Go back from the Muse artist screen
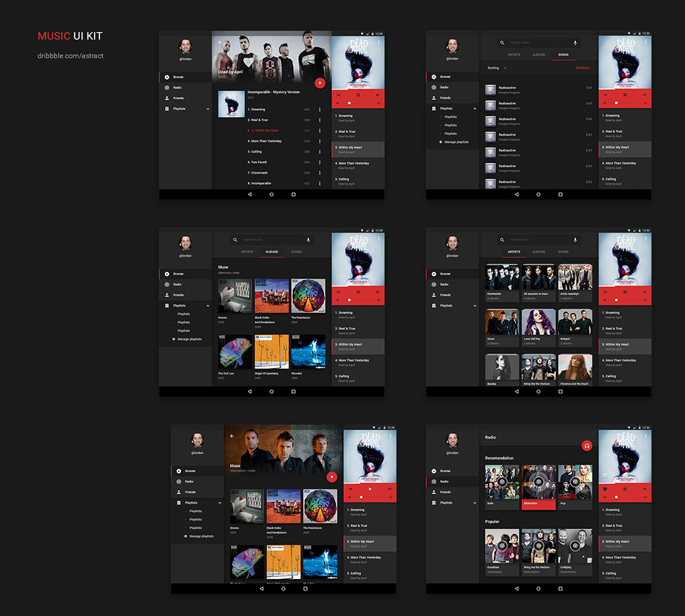The image size is (685, 616). click(232, 436)
